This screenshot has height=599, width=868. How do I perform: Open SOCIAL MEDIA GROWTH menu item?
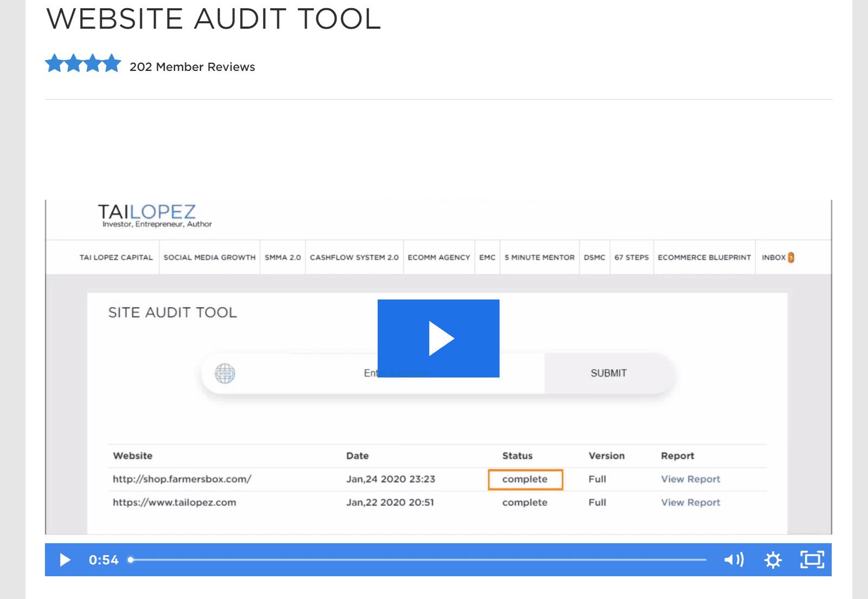coord(209,257)
